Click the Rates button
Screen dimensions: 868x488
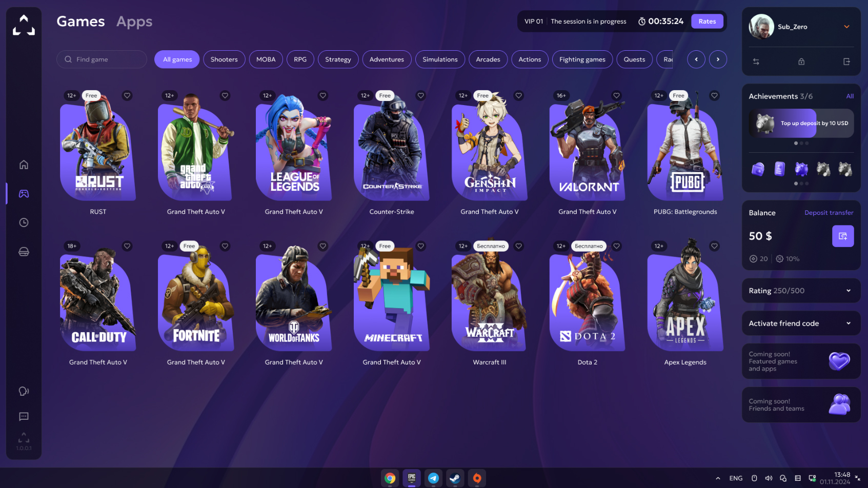[x=706, y=22]
